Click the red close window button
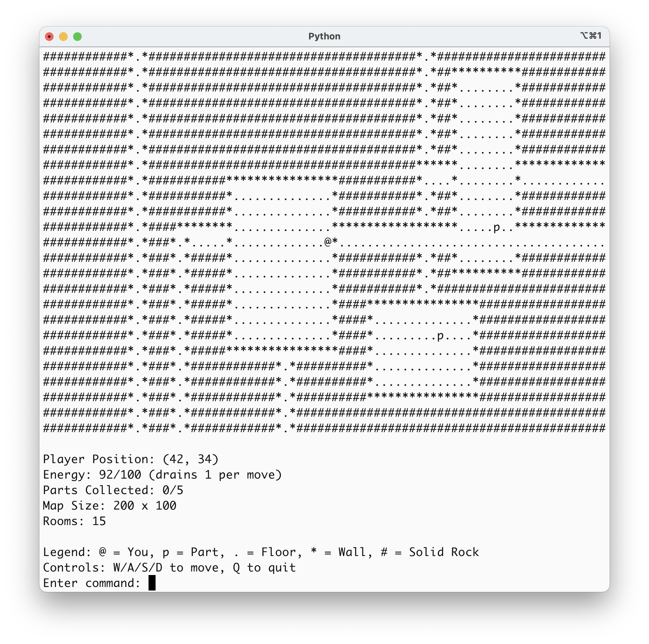The height and width of the screenshot is (644, 649). (49, 37)
